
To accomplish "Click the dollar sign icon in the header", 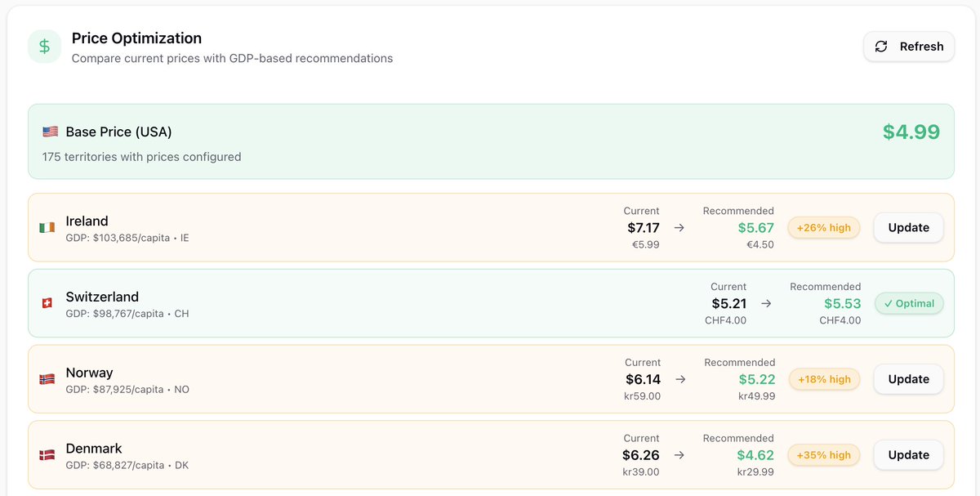I will coord(44,46).
